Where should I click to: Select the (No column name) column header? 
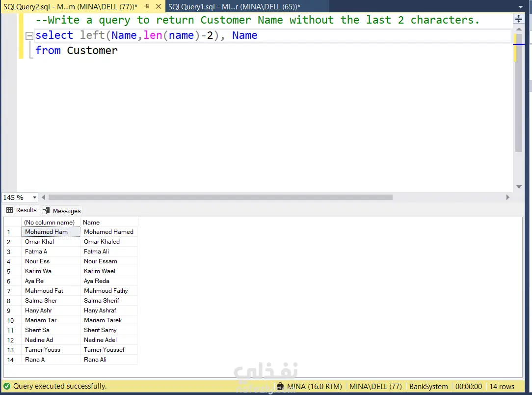coord(51,223)
